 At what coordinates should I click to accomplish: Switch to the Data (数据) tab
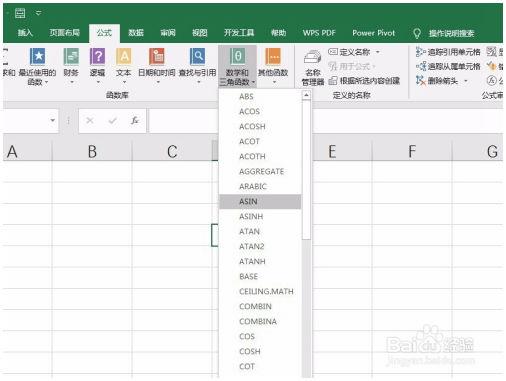click(x=136, y=33)
